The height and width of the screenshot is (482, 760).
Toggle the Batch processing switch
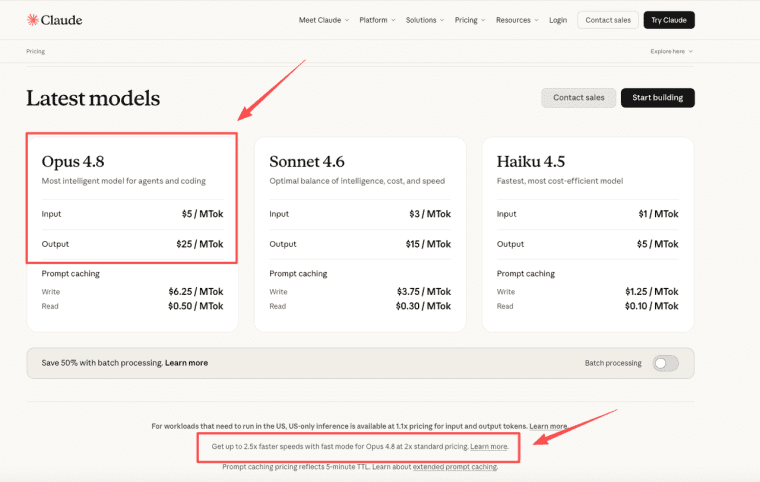(x=665, y=363)
